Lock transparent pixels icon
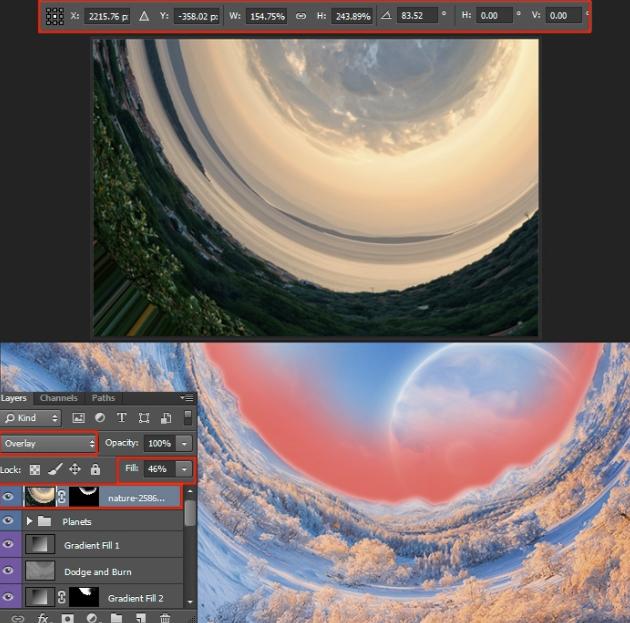630x623 pixels. coord(35,470)
